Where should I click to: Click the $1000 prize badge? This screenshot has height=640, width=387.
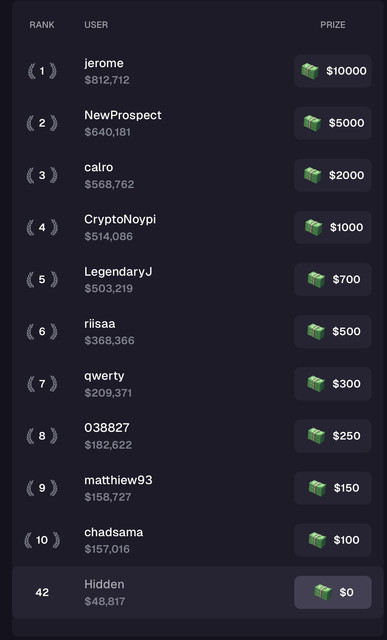[333, 227]
